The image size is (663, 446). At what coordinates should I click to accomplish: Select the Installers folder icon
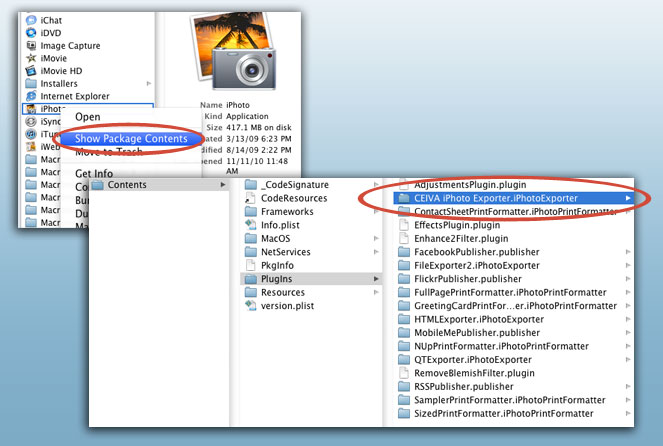31,83
